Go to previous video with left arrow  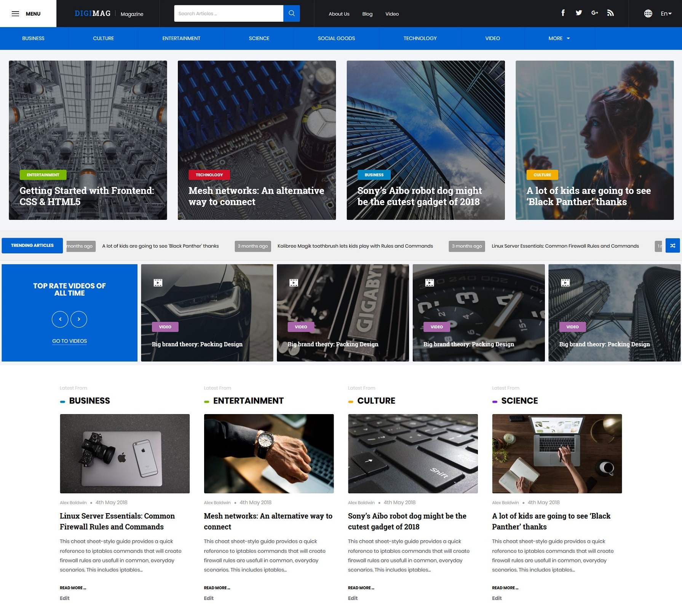pyautogui.click(x=60, y=319)
